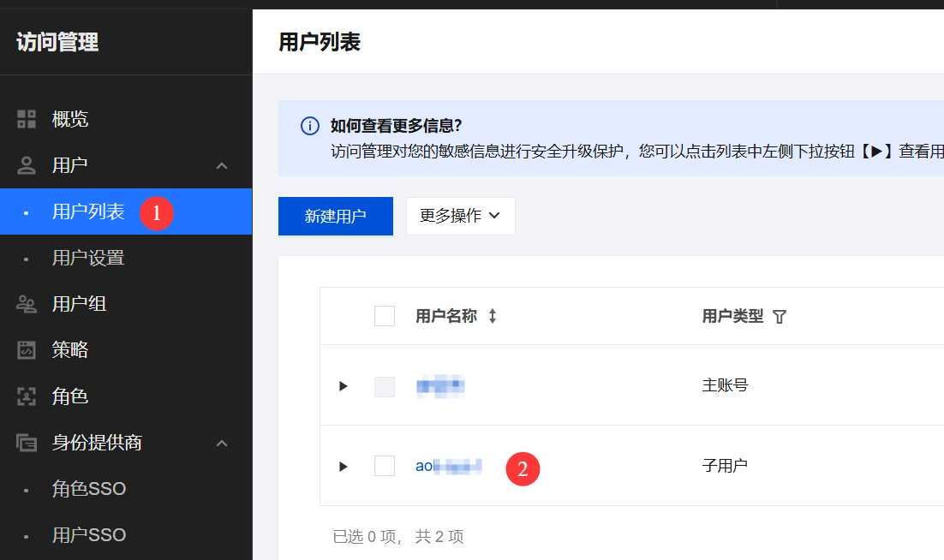Click the 用户组 user group icon
Screen dimensions: 944x560
point(27,304)
